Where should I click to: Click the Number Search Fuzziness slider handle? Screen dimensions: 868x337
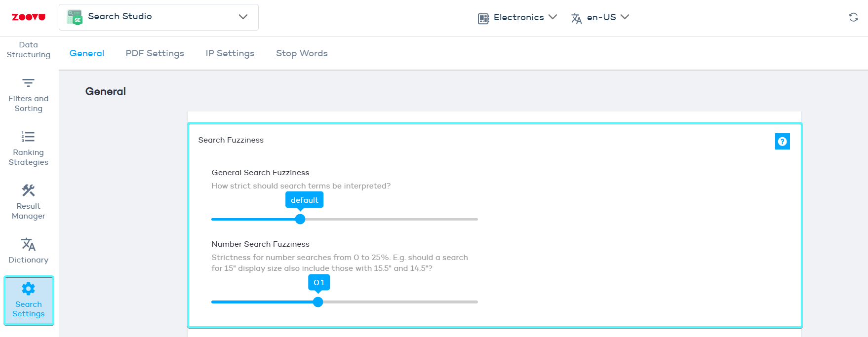point(318,302)
